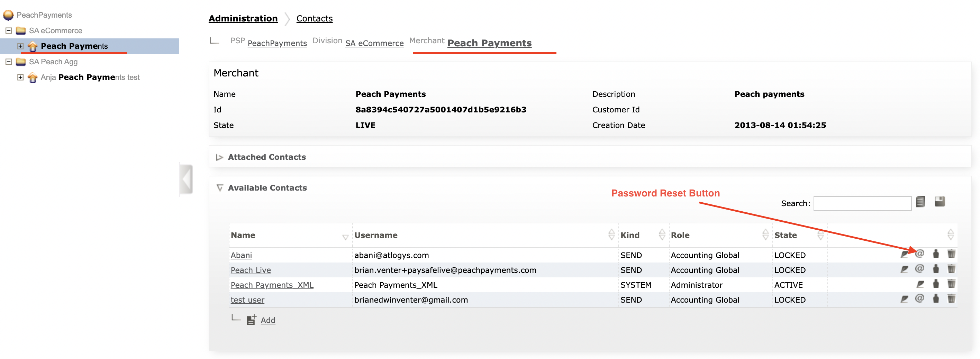980x359 pixels.
Task: Click the Add contact link
Action: [268, 320]
